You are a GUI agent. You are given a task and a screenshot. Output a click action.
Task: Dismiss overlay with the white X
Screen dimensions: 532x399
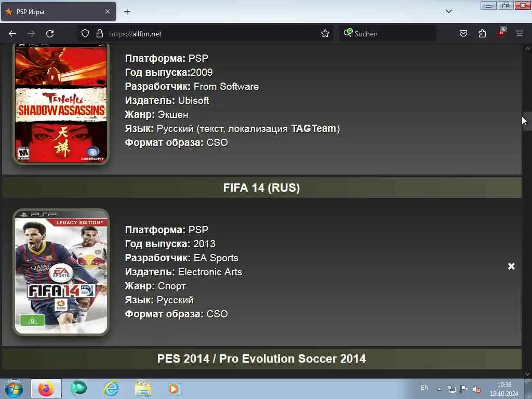511,267
